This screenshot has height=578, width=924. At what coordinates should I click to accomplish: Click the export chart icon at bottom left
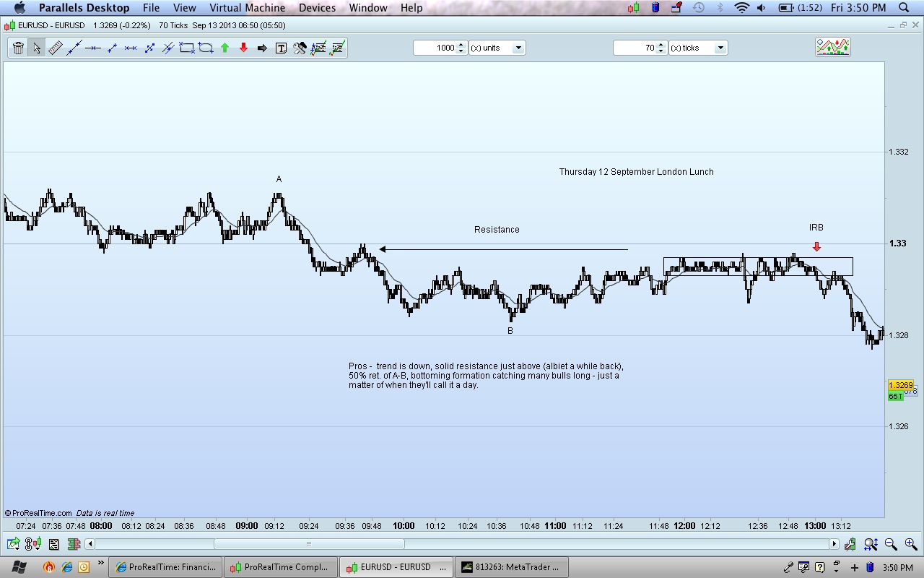click(x=13, y=544)
